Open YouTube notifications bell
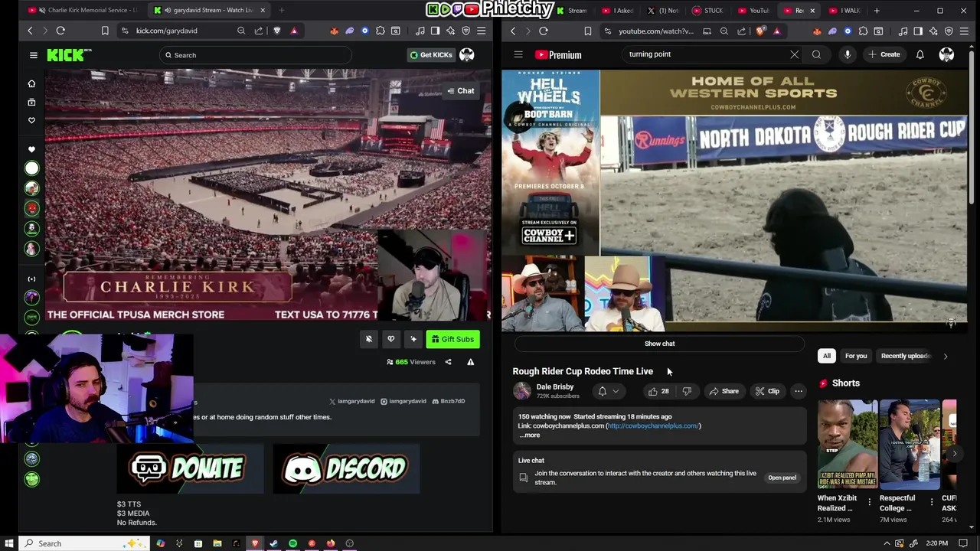Image resolution: width=980 pixels, height=551 pixels. tap(920, 54)
